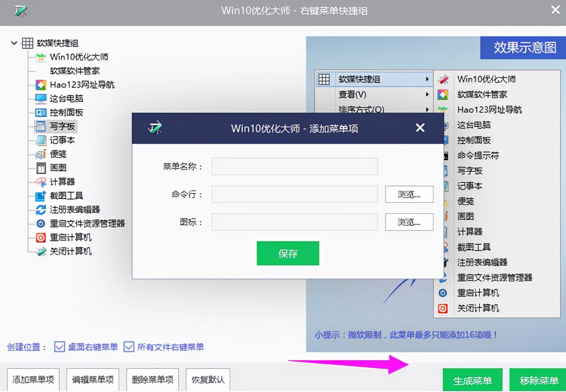Image resolution: width=566 pixels, height=392 pixels.
Task: Click the 菜单名称 name input field
Action: pos(294,166)
